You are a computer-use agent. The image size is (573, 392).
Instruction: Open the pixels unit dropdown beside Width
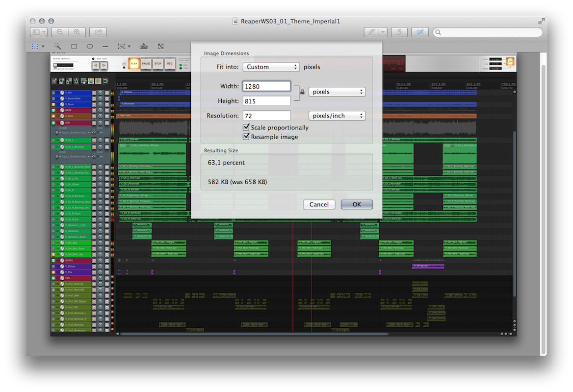point(337,92)
